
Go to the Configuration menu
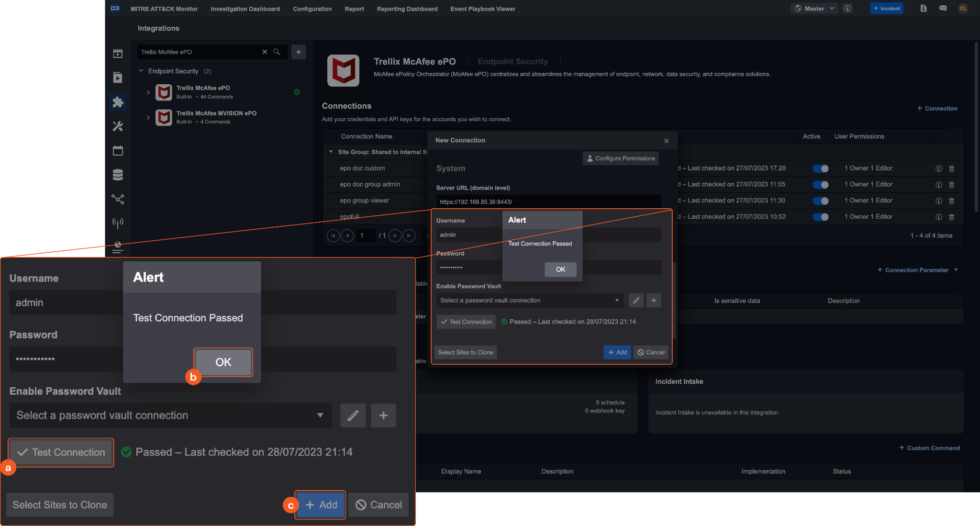[x=312, y=9]
